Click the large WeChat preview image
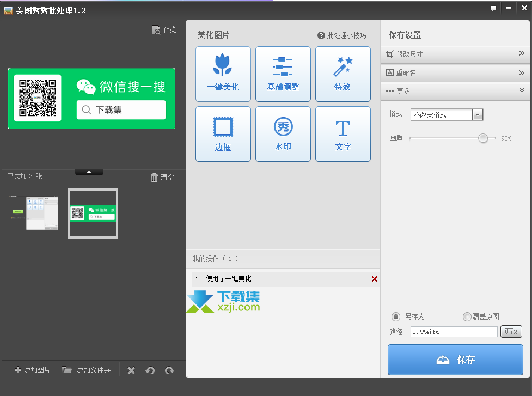Image resolution: width=532 pixels, height=396 pixels. point(91,99)
